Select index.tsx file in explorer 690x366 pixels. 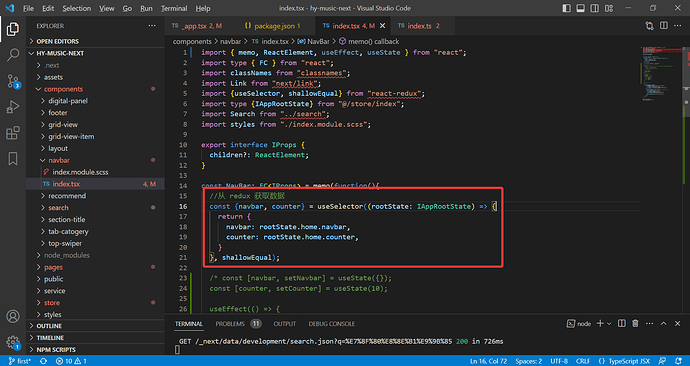(95, 184)
